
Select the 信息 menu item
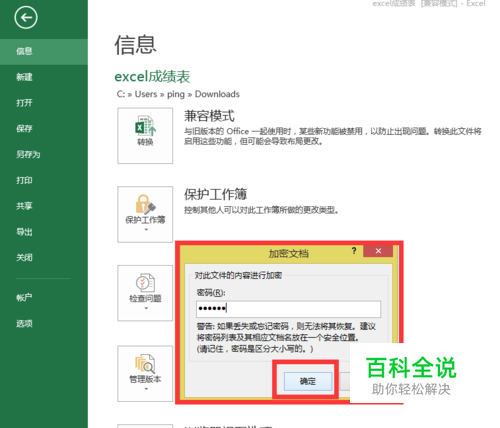44,51
